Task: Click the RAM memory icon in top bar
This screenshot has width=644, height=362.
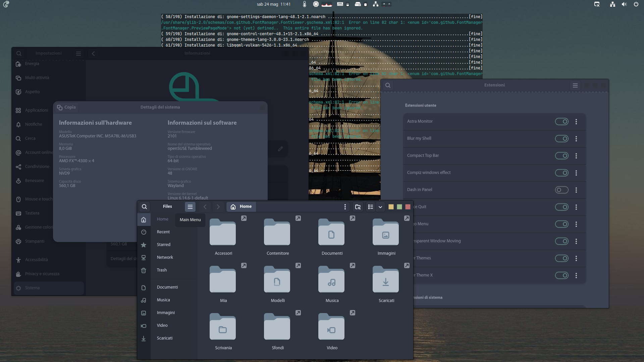Action: [x=340, y=4]
